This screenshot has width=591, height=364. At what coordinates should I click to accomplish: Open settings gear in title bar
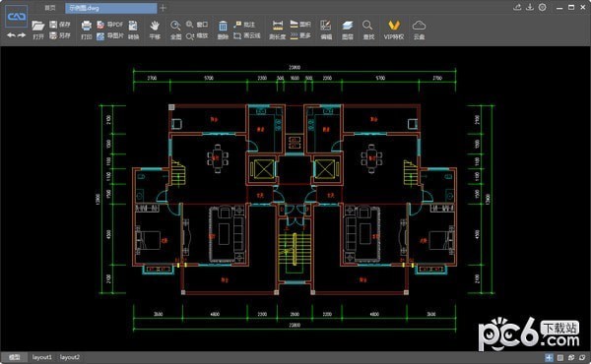543,7
